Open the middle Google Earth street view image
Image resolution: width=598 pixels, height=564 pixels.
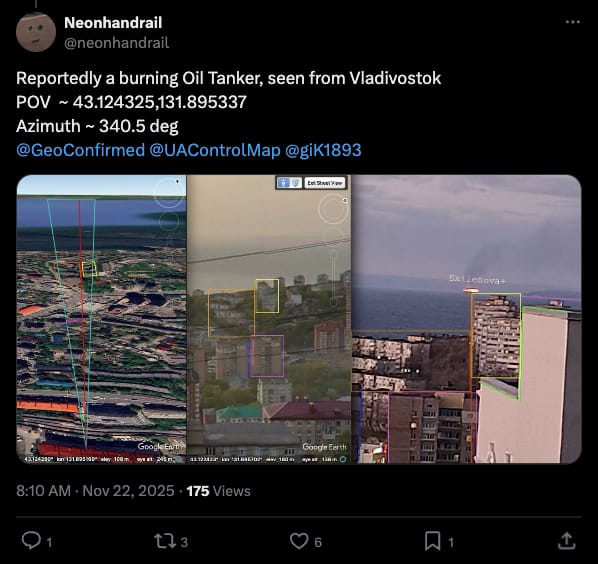(x=269, y=319)
